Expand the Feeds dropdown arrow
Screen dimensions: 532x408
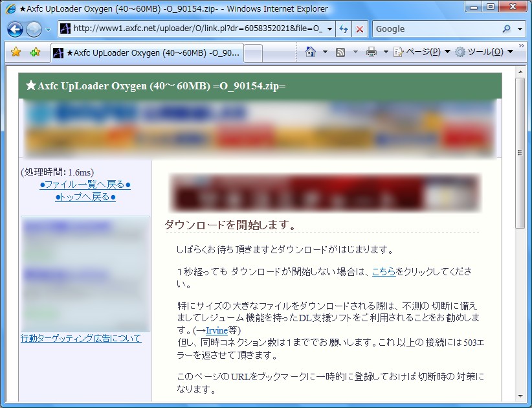click(355, 52)
